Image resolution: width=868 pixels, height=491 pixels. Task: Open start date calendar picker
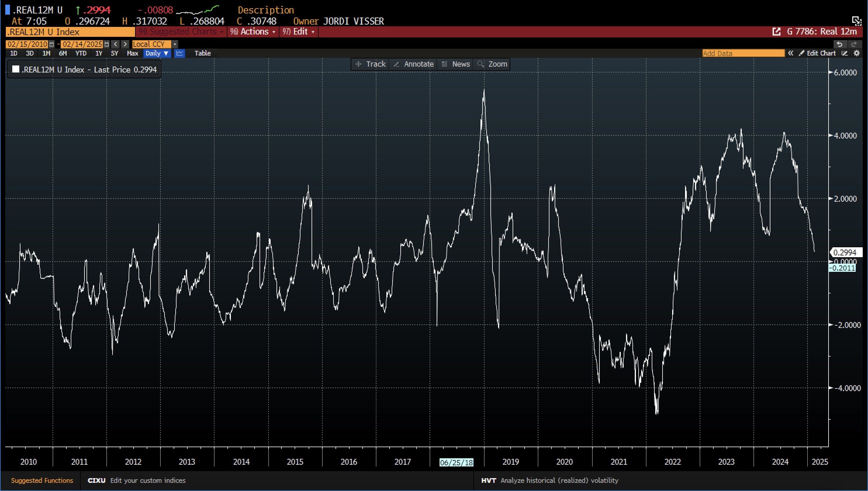[51, 44]
